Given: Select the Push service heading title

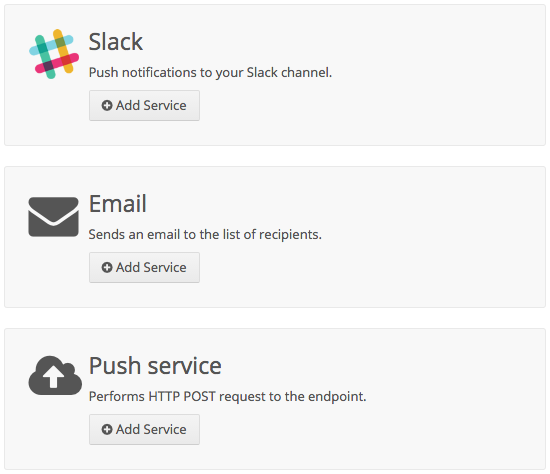Looking at the screenshot, I should tap(155, 366).
